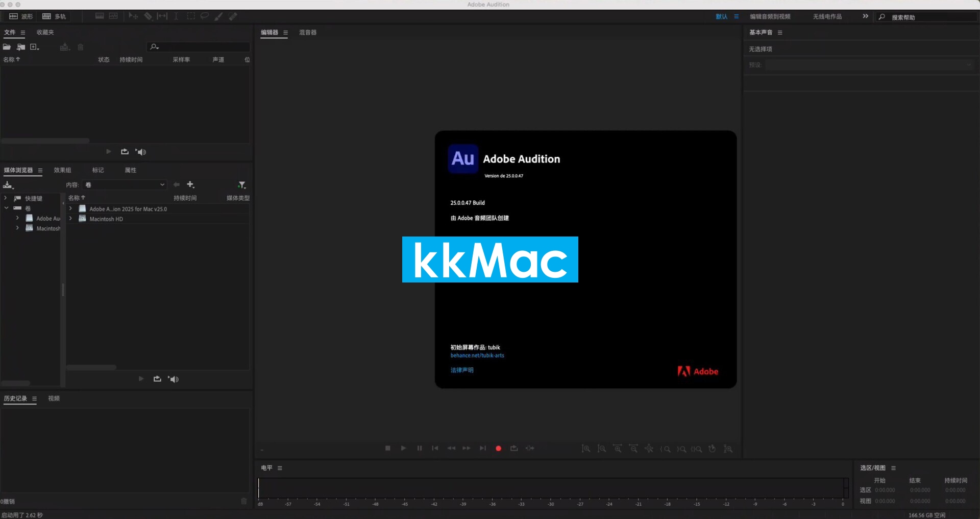Viewport: 980px width, 519px height.
Task: Toggle Loop Playback in Files panel
Action: [x=125, y=152]
